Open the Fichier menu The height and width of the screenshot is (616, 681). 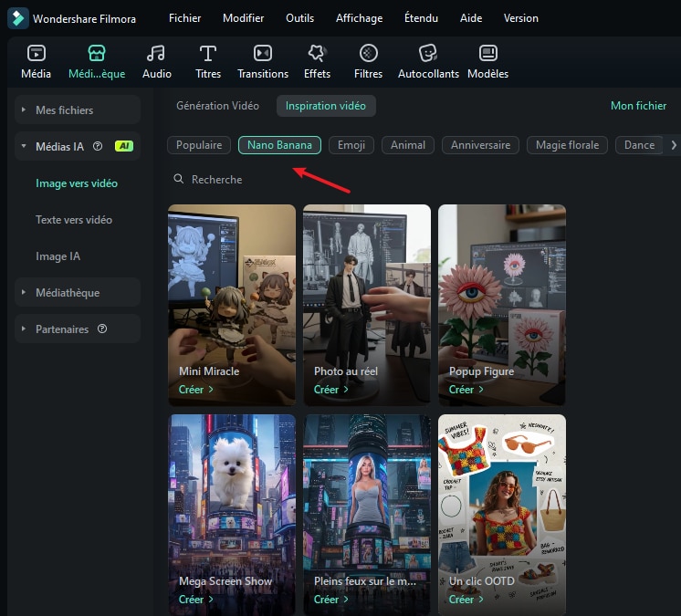[185, 18]
